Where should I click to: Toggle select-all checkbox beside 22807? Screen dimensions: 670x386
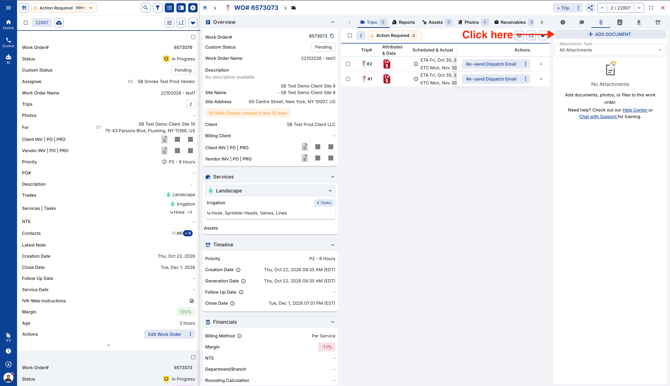[x=26, y=23]
